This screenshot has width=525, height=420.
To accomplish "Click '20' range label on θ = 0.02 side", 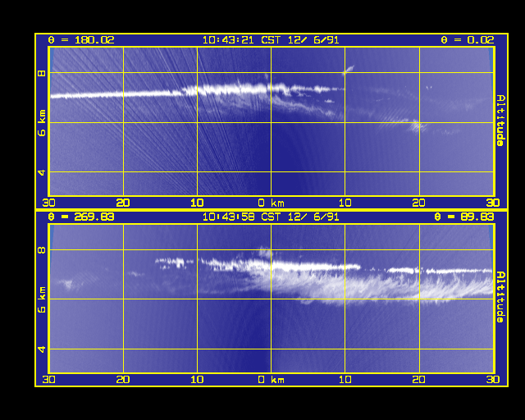I will click(419, 203).
